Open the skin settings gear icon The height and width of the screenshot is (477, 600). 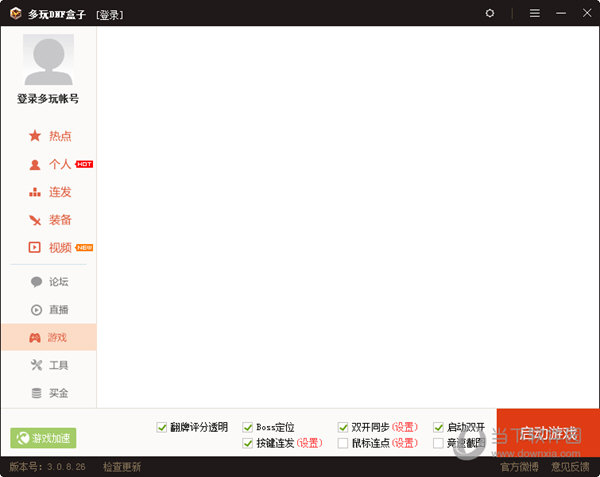click(489, 13)
